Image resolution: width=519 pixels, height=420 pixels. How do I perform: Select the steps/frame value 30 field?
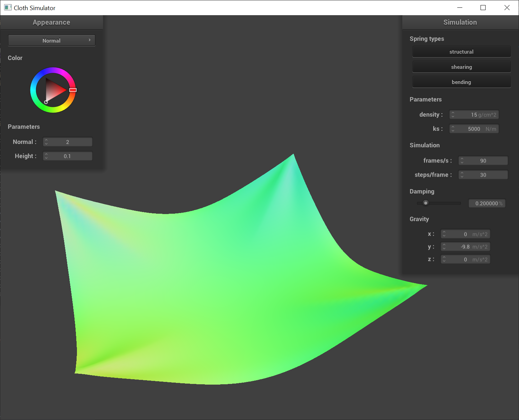483,175
